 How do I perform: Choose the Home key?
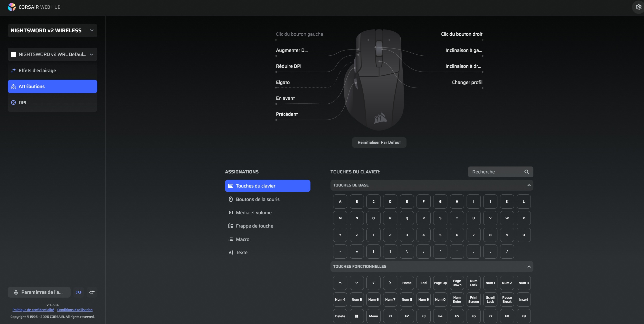(x=407, y=283)
